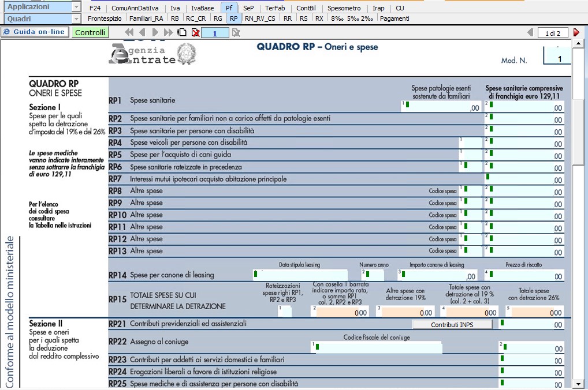Open the RG quadro tab
This screenshot has height=390, width=588.
point(218,18)
